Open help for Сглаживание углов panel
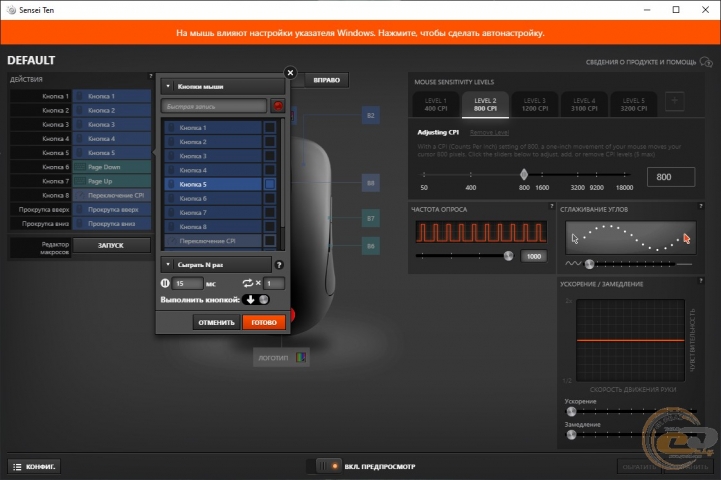This screenshot has width=721, height=480. click(x=701, y=206)
